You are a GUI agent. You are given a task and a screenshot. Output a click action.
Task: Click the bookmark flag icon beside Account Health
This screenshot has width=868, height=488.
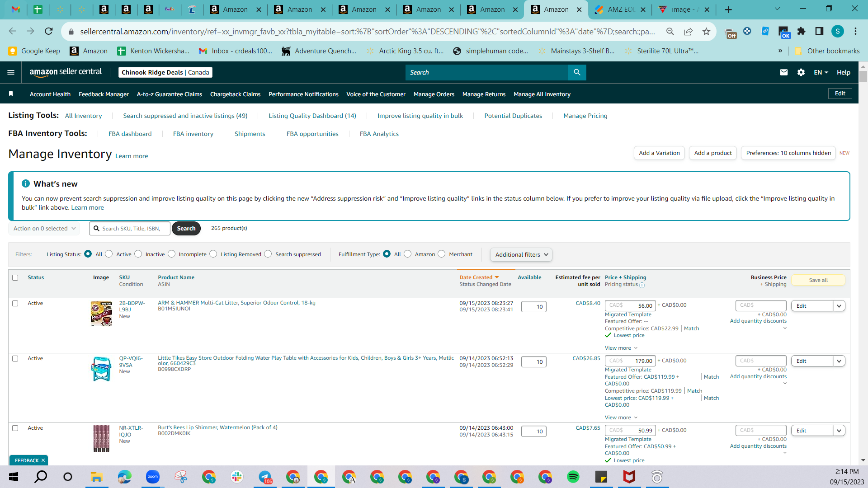click(x=11, y=94)
